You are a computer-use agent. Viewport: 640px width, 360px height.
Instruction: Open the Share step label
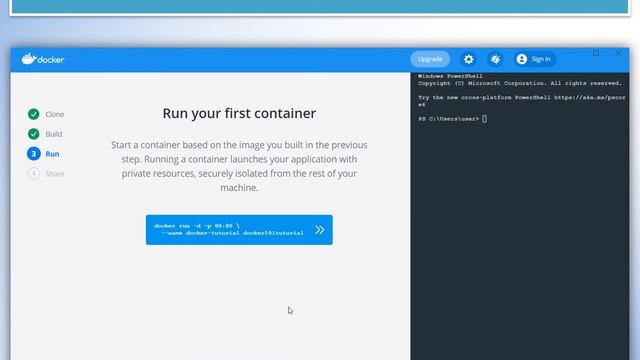click(x=55, y=174)
